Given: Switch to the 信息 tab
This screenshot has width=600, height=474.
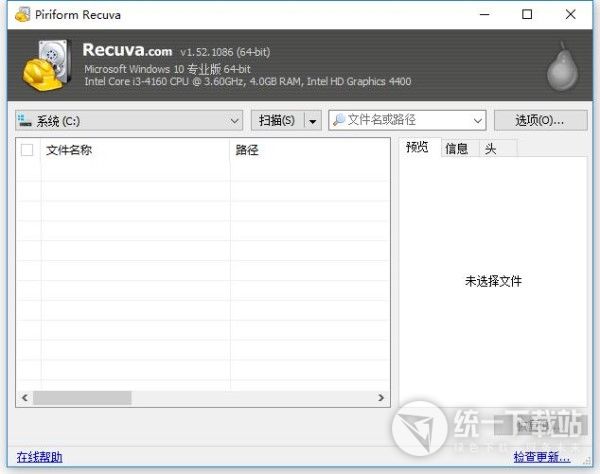Looking at the screenshot, I should click(457, 148).
